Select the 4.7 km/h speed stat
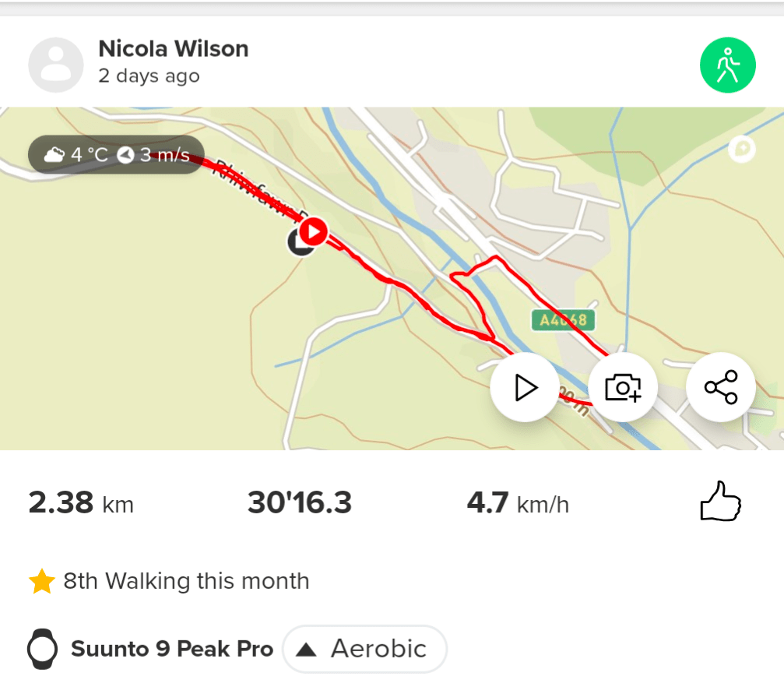Viewport: 784px width, 694px height. (x=518, y=504)
